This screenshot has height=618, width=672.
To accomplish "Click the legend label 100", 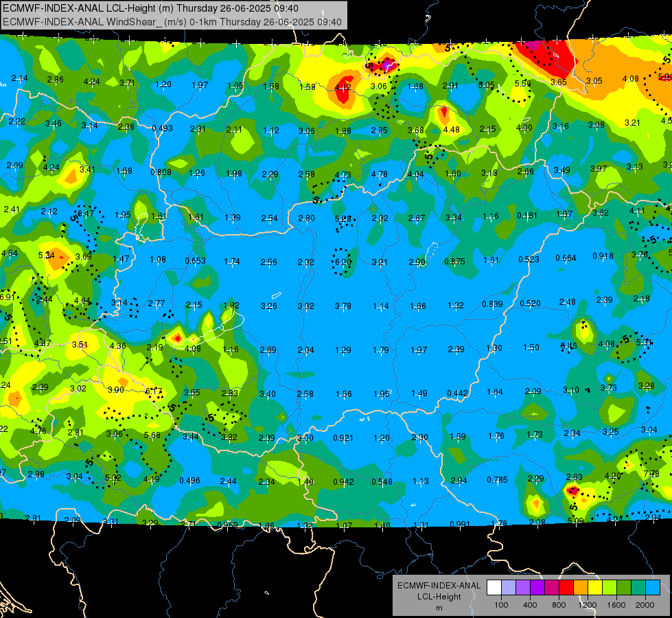I will 501,605.
